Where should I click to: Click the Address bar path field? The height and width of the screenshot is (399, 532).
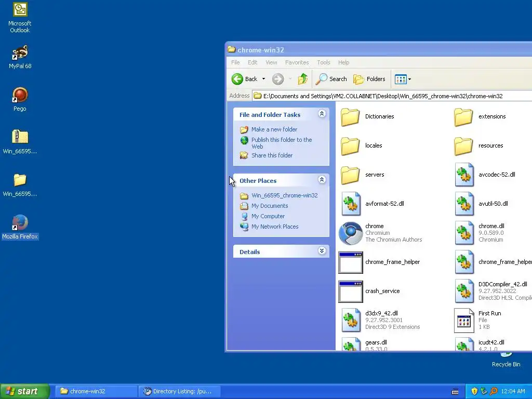pos(392,96)
